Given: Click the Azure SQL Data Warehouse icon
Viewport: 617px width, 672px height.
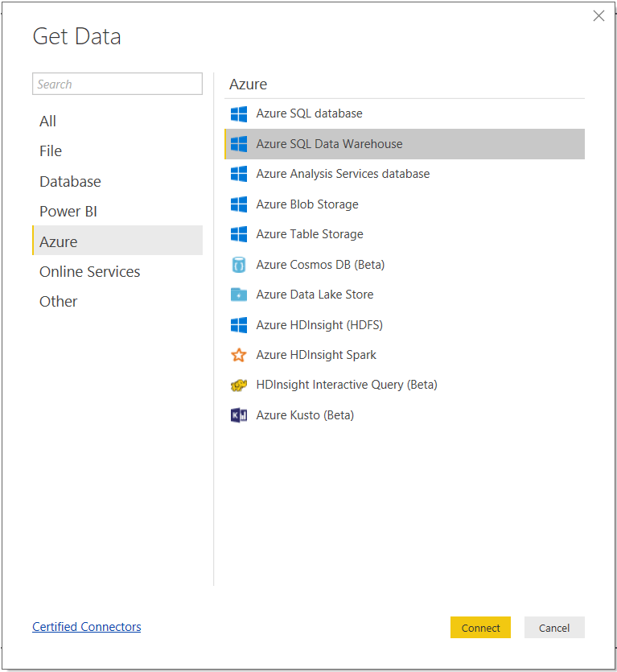Looking at the screenshot, I should 238,143.
